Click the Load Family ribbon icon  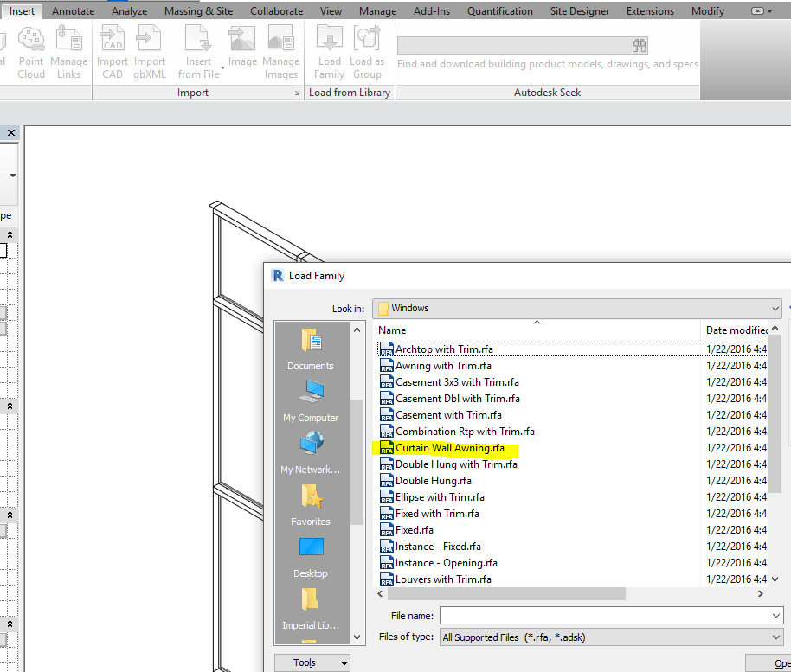pyautogui.click(x=328, y=50)
